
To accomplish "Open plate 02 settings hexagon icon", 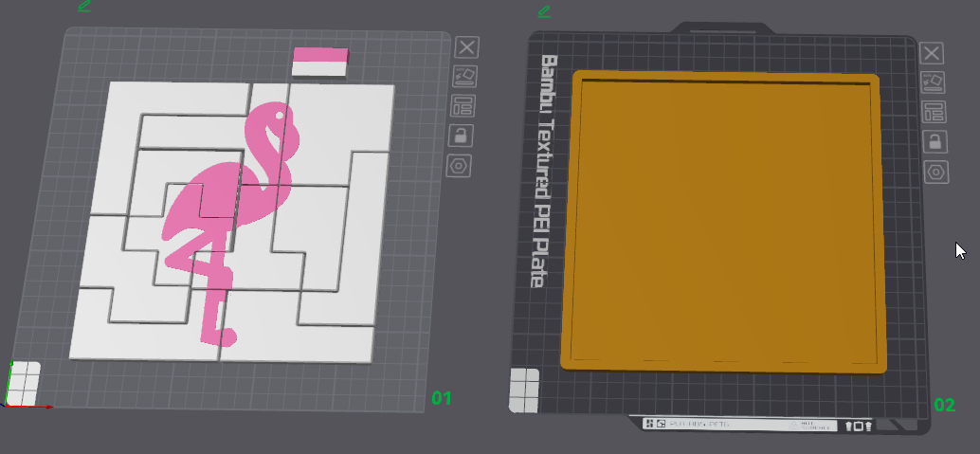I will click(936, 172).
